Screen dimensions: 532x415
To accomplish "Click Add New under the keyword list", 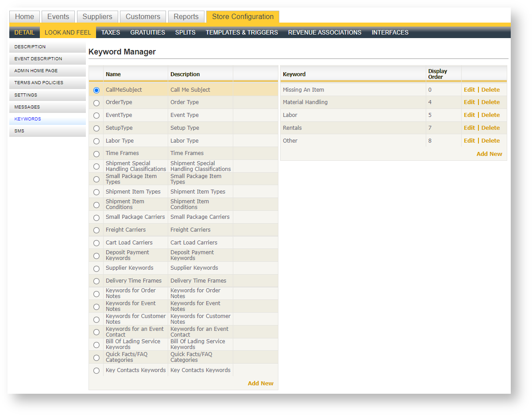I will 489,154.
